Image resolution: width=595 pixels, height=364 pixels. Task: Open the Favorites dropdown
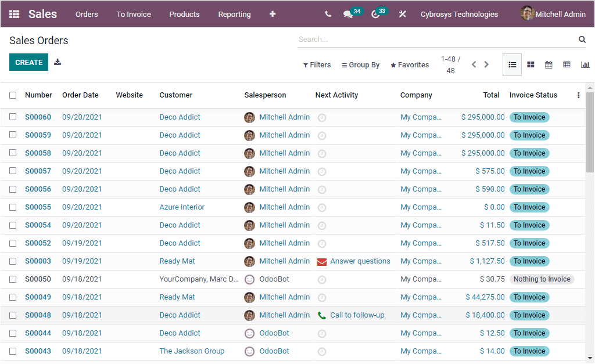(410, 64)
